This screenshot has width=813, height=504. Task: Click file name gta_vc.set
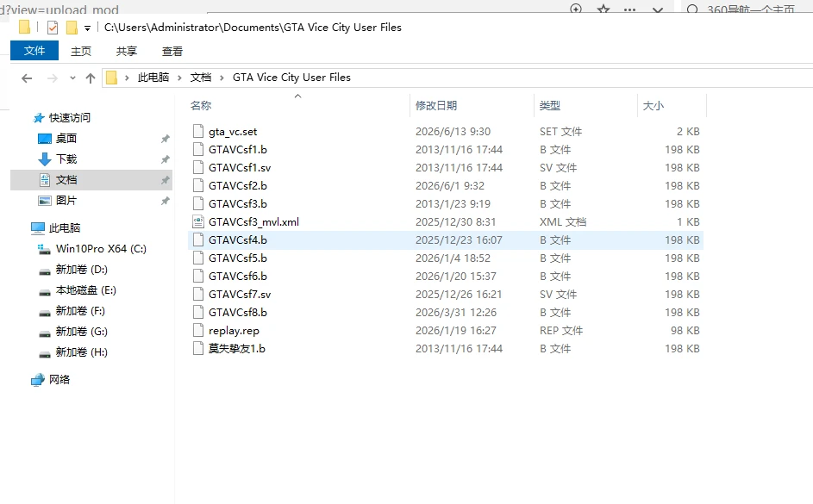[x=233, y=132]
